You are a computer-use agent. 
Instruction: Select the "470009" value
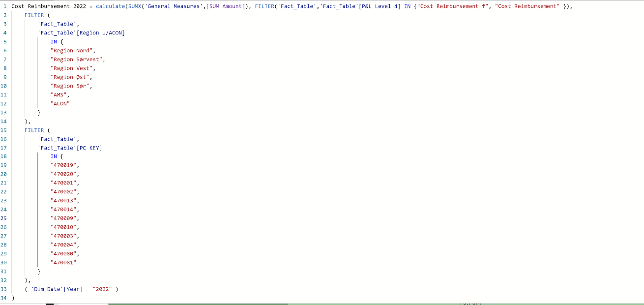(63, 218)
